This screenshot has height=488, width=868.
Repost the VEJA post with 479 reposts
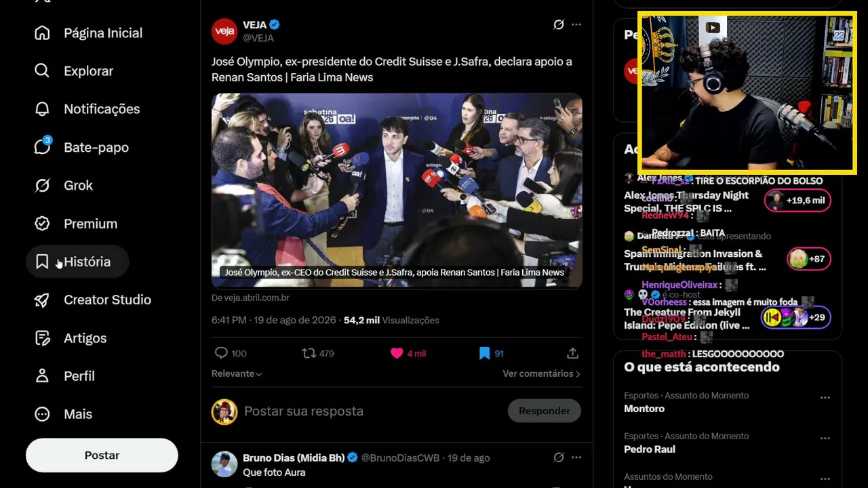click(318, 353)
